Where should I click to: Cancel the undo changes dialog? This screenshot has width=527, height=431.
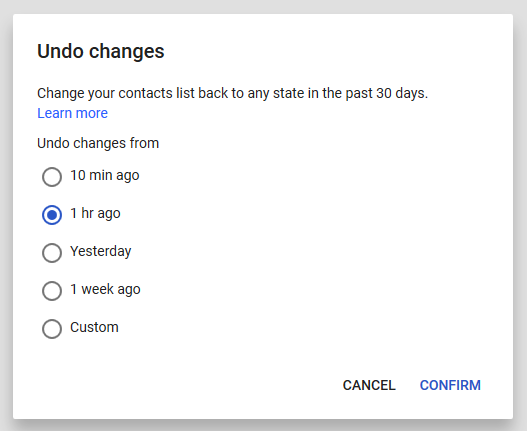point(369,385)
